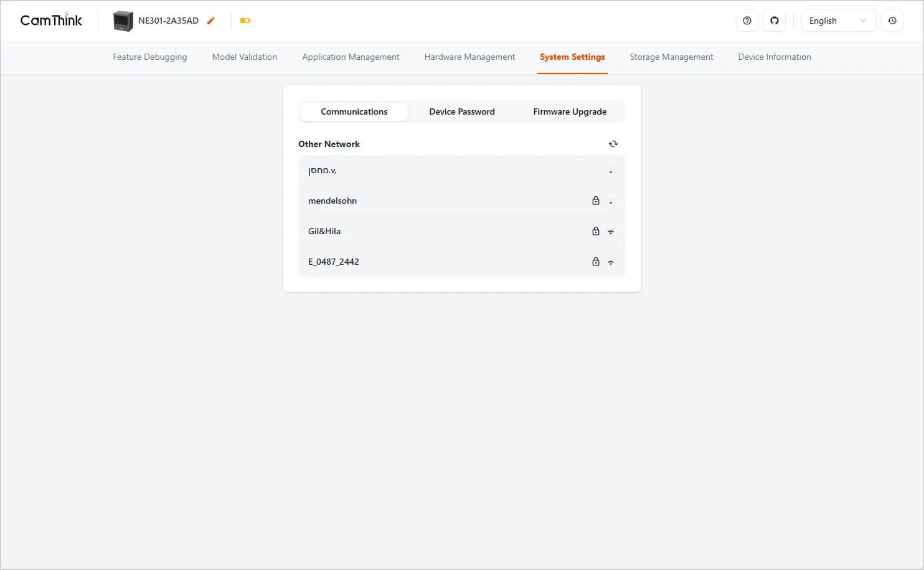Click the CamThink logo
This screenshot has width=924, height=570.
click(51, 21)
